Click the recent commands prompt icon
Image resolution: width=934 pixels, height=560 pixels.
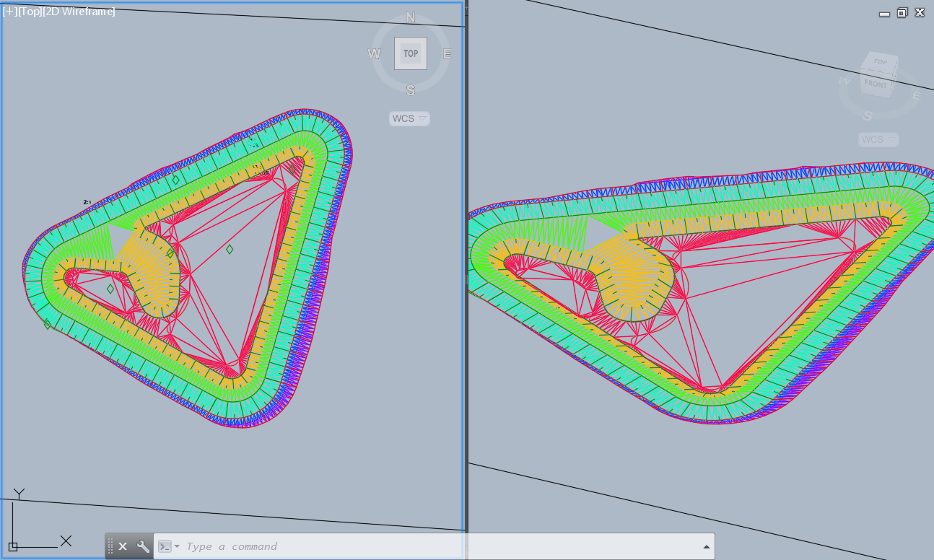pyautogui.click(x=165, y=546)
